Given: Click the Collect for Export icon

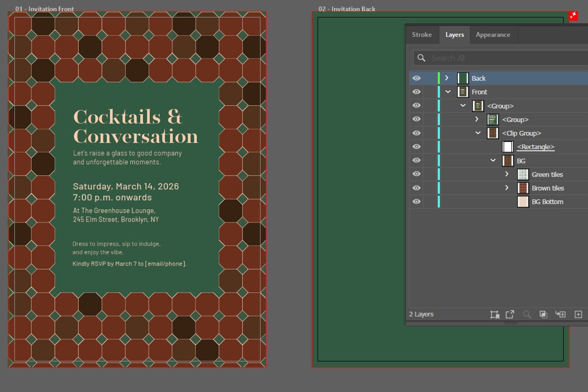Looking at the screenshot, I should [510, 315].
